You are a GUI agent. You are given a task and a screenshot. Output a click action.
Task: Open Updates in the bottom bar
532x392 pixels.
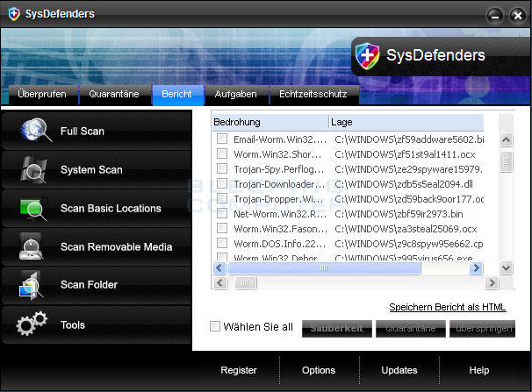tap(399, 370)
